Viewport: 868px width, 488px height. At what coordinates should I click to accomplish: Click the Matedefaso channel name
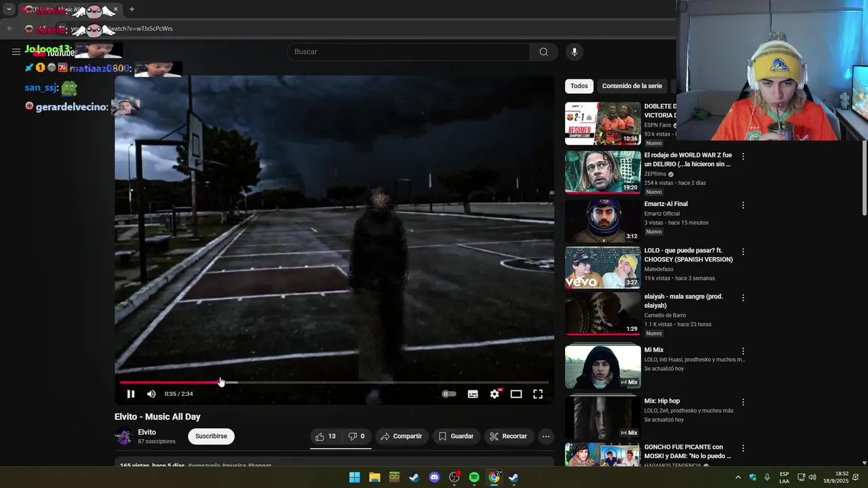[x=659, y=269]
